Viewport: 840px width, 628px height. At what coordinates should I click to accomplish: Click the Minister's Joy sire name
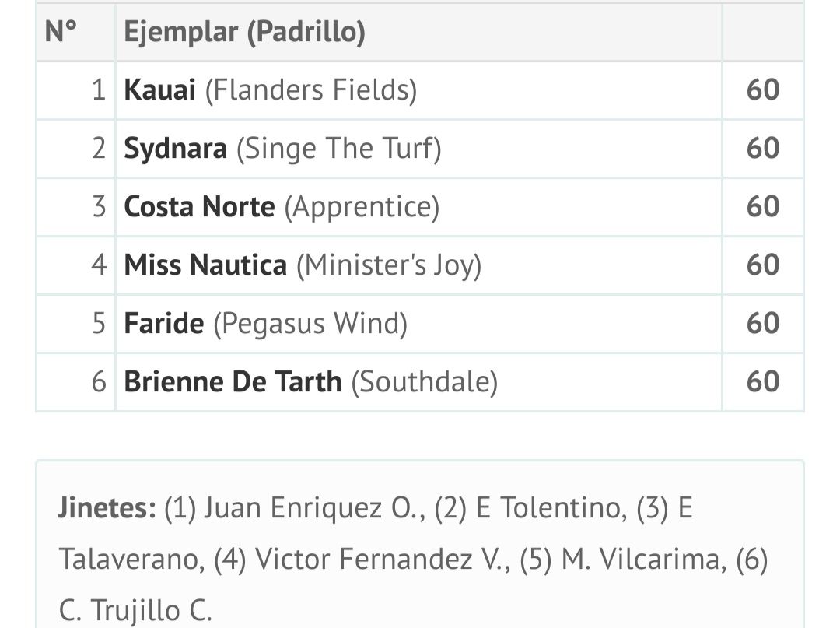click(x=389, y=265)
